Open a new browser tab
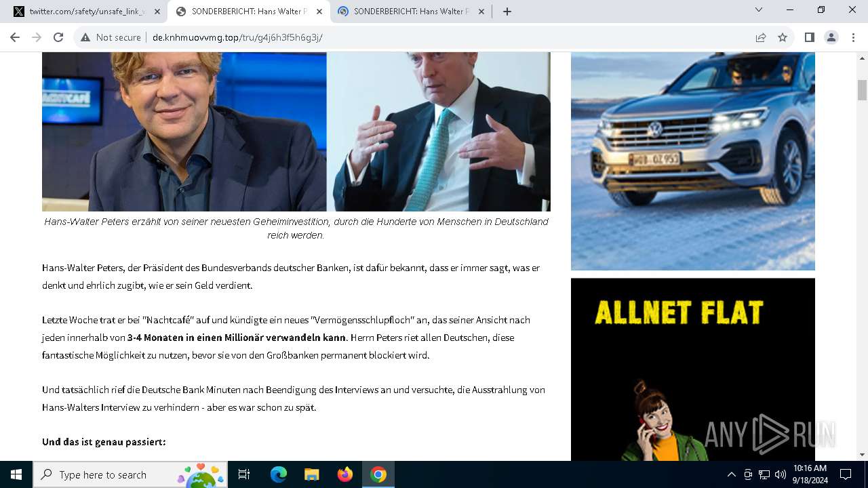Image resolution: width=868 pixels, height=488 pixels. click(x=507, y=12)
